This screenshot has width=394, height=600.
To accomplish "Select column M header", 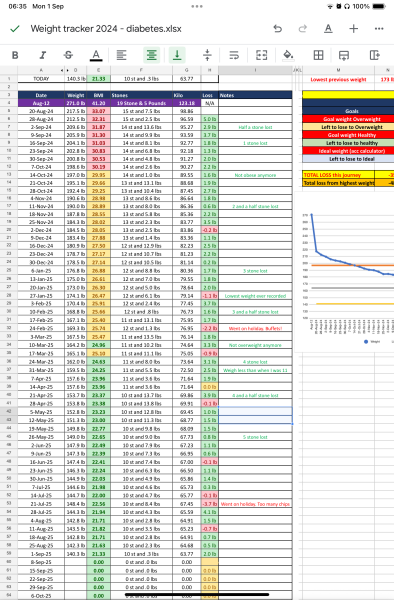I will (x=339, y=70).
